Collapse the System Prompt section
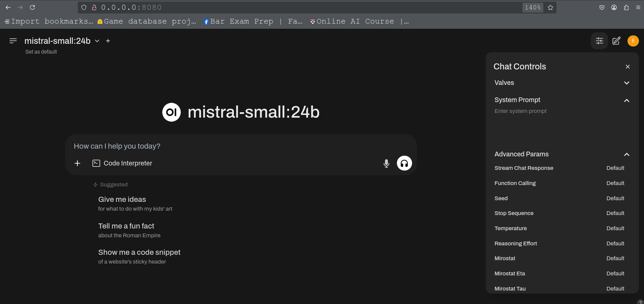This screenshot has width=644, height=304. click(x=562, y=100)
